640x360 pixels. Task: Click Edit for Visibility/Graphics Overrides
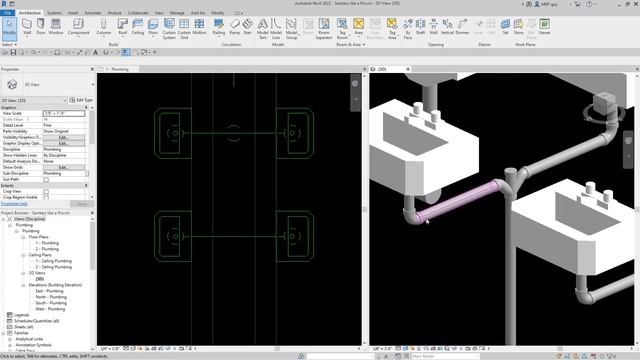(x=64, y=138)
